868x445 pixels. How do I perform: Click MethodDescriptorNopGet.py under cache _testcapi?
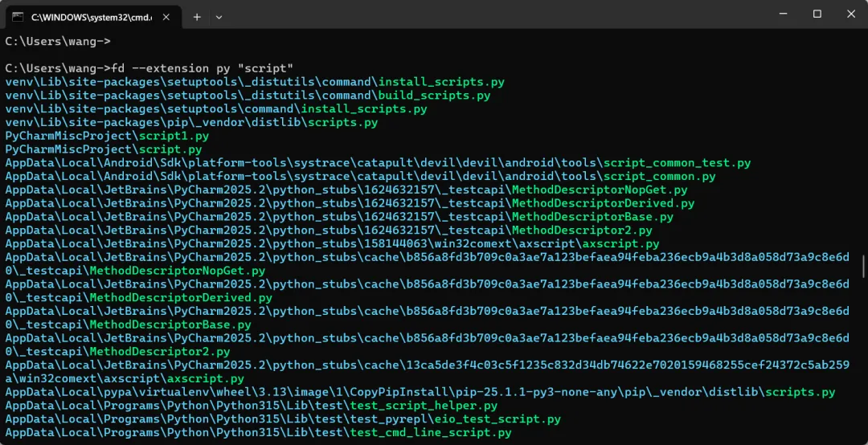click(177, 271)
